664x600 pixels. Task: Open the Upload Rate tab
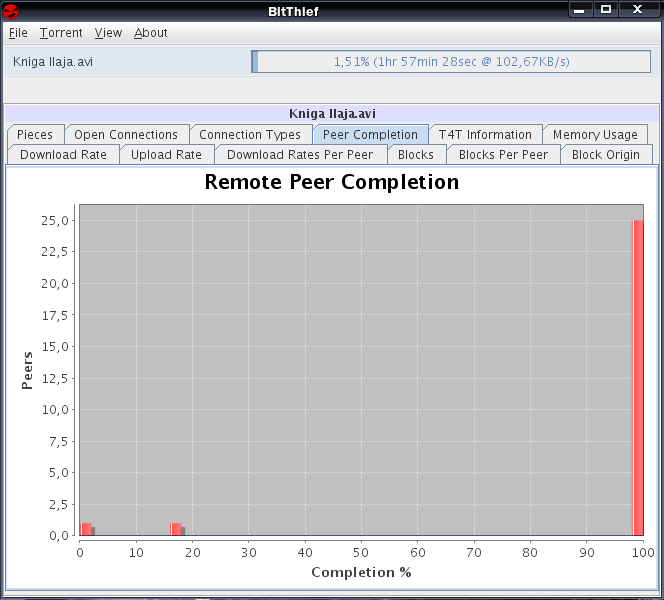pos(166,155)
